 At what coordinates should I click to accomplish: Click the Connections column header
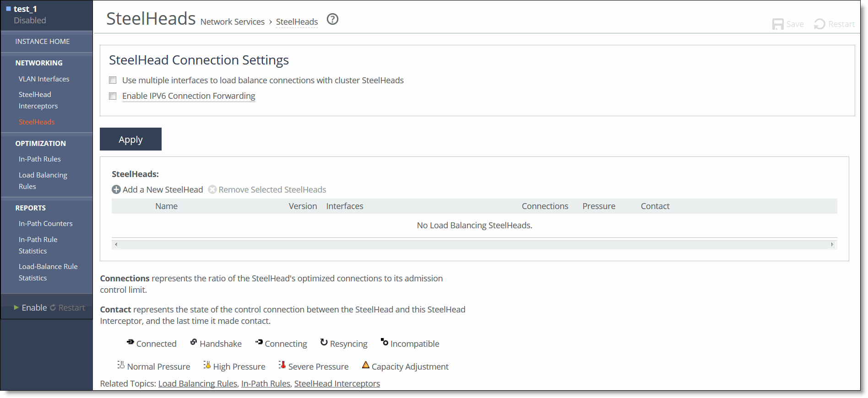[545, 206]
